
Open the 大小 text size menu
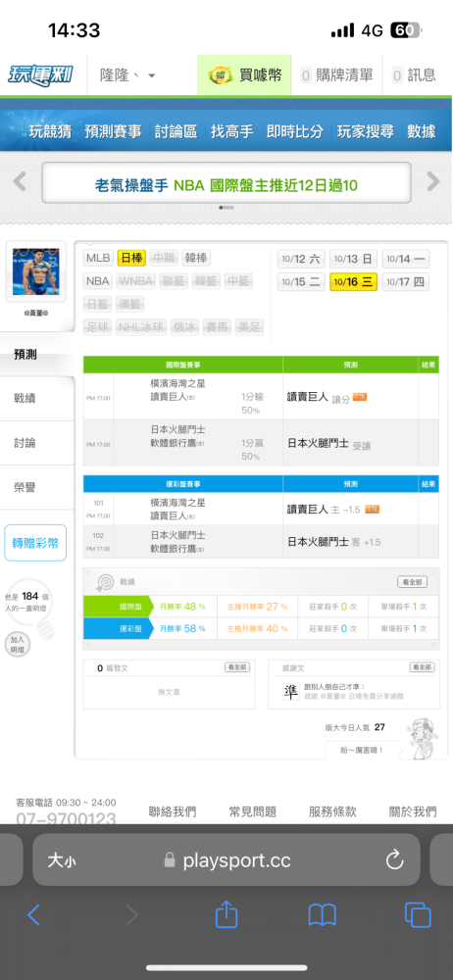pyautogui.click(x=62, y=860)
